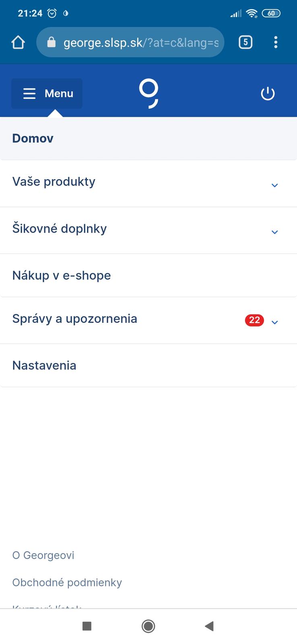Screen dimensions: 297x644
Task: Open Nákup v e-shope menu item
Action: tap(62, 276)
